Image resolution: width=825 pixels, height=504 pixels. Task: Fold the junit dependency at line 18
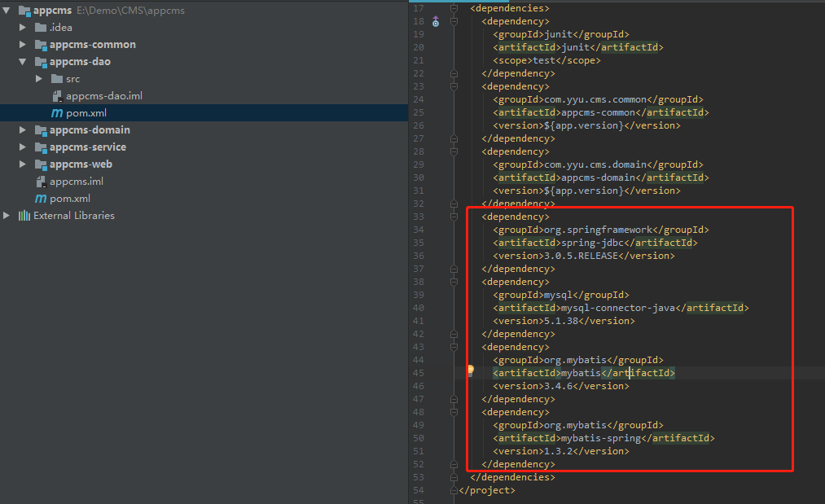pyautogui.click(x=454, y=21)
